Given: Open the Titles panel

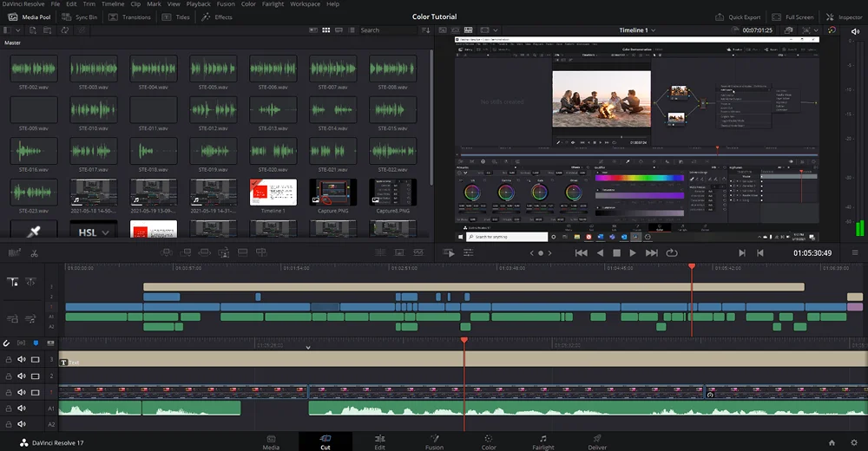Looking at the screenshot, I should coord(175,17).
